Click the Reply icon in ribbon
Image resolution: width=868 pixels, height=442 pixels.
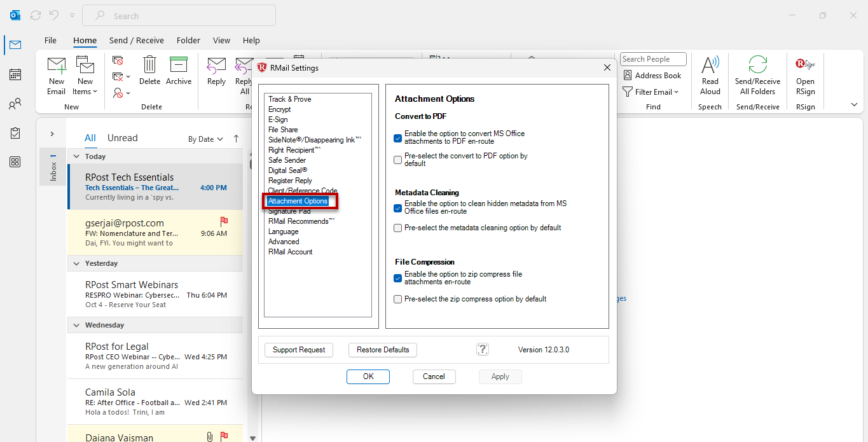coord(216,65)
